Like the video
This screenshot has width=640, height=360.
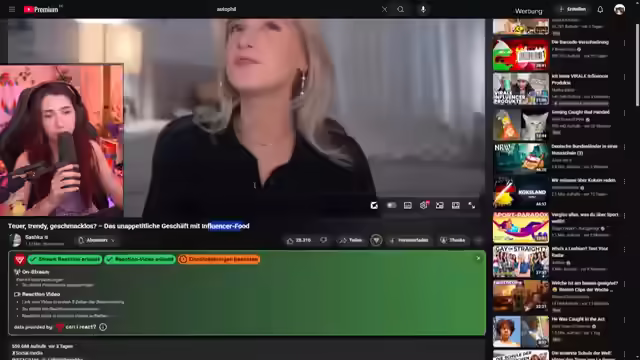(x=298, y=240)
